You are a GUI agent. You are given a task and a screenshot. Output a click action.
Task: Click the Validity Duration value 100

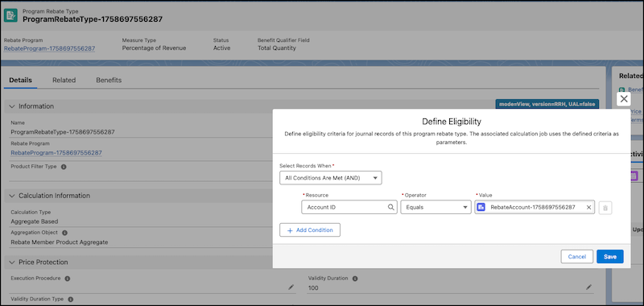313,288
